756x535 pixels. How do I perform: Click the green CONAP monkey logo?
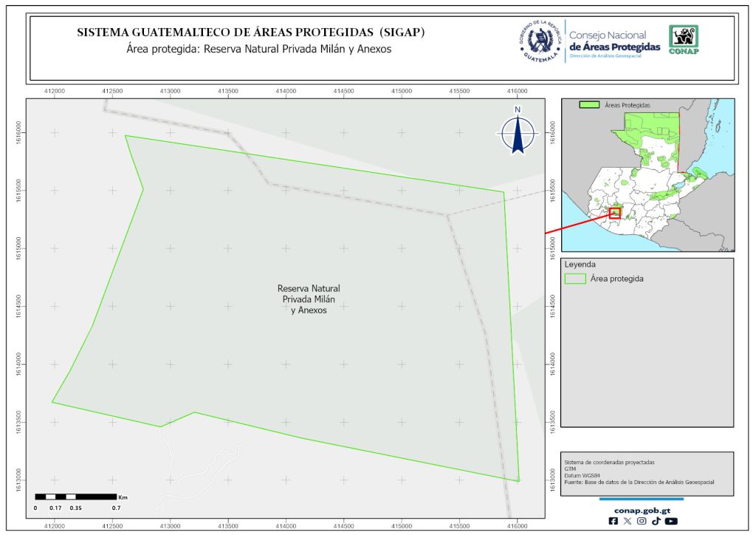pyautogui.click(x=683, y=40)
